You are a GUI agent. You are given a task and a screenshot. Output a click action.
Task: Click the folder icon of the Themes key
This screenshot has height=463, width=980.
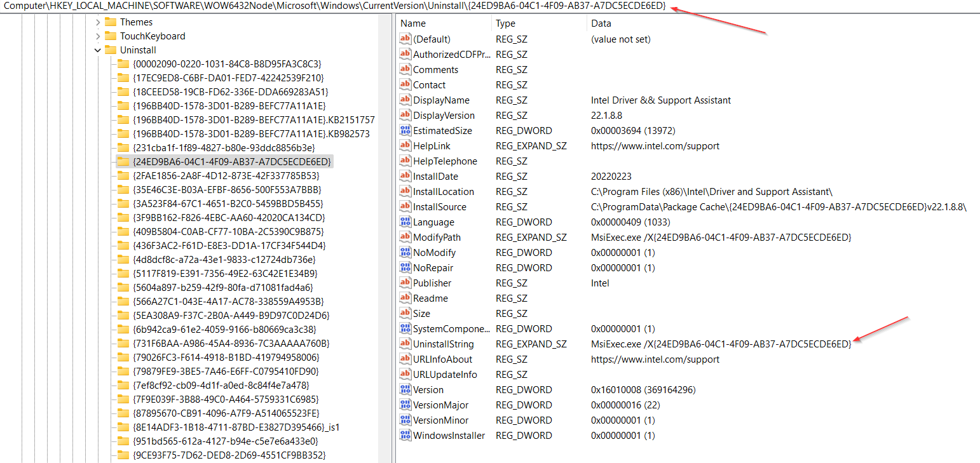pos(111,22)
